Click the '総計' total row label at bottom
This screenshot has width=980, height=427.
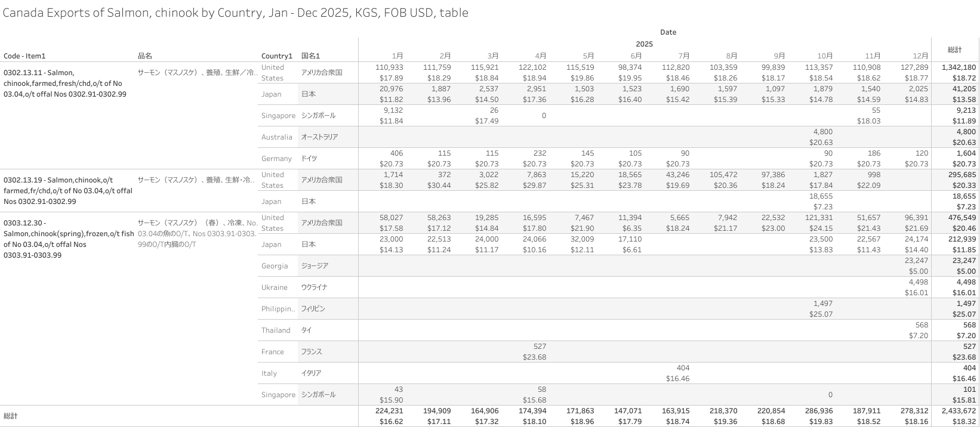[11, 416]
